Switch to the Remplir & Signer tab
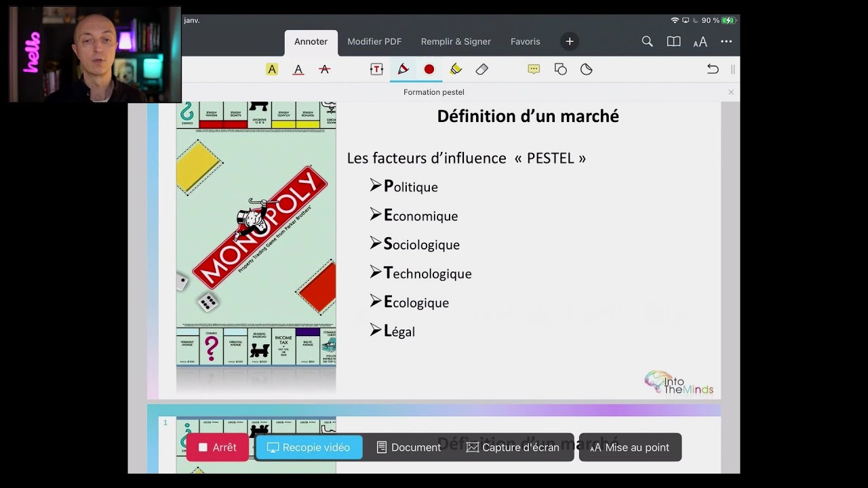Viewport: 868px width, 488px height. pyautogui.click(x=456, y=41)
